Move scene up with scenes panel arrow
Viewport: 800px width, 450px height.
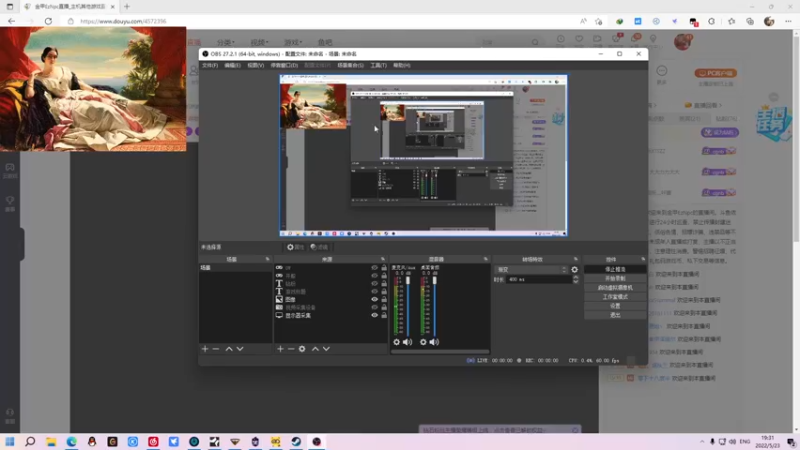(x=229, y=349)
